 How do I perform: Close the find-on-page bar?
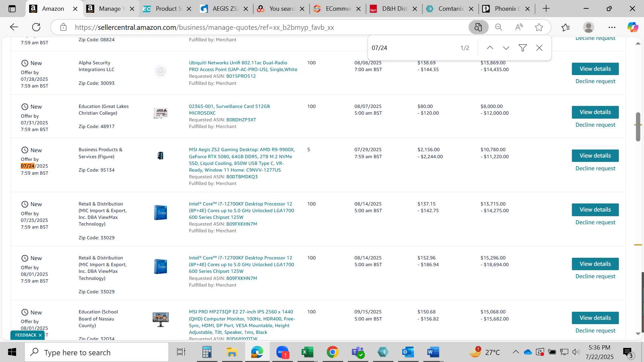(x=539, y=48)
